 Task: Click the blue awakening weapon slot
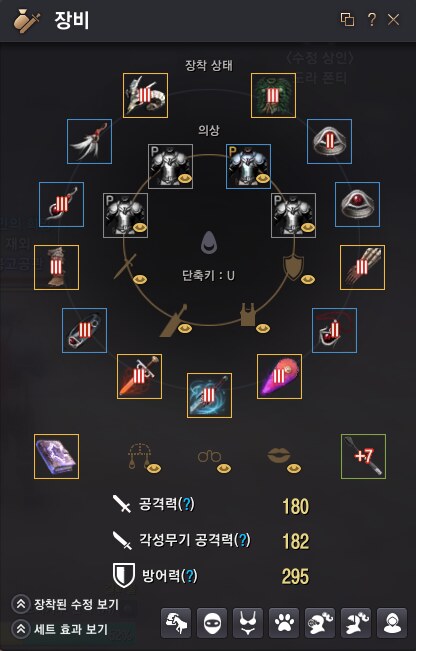[x=209, y=395]
